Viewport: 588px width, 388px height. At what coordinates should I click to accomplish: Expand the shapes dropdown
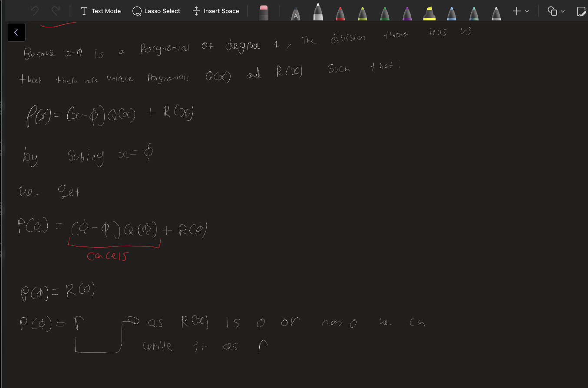[556, 11]
